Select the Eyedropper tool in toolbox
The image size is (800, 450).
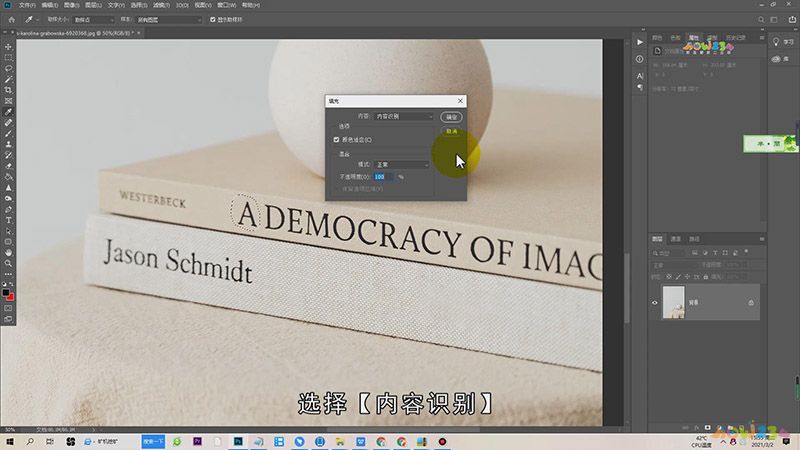coord(8,112)
